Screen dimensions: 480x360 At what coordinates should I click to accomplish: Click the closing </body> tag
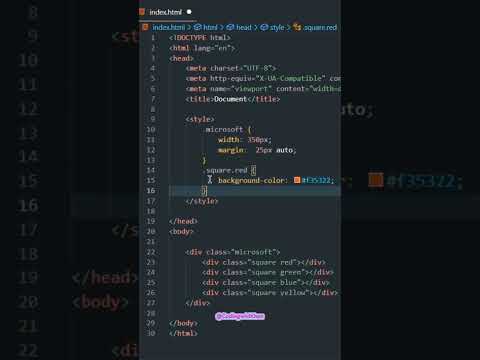click(x=183, y=323)
